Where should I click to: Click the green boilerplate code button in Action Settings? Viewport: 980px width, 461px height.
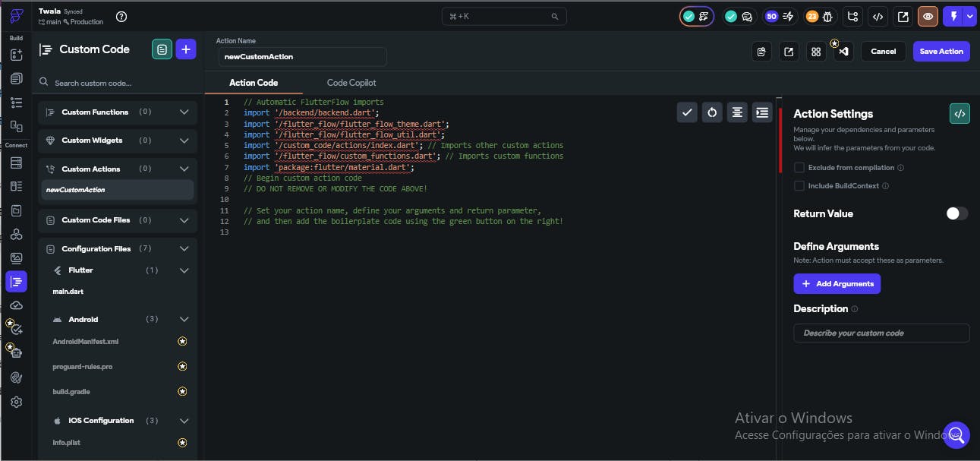960,114
